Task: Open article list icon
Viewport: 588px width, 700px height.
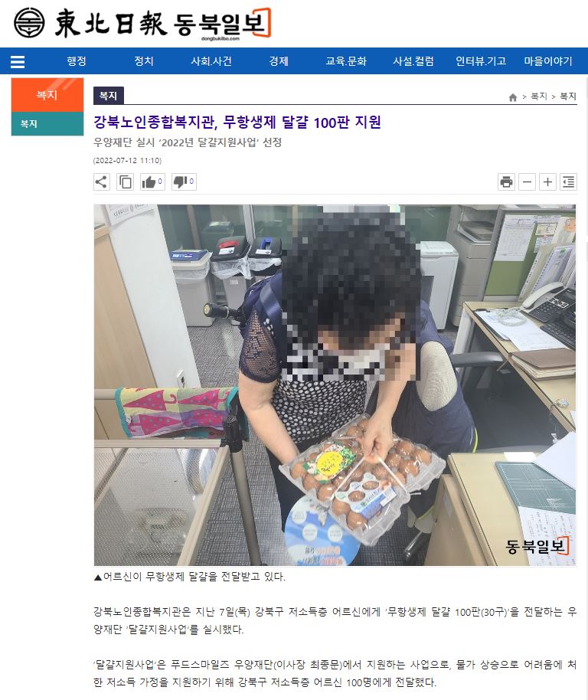Action: 568,182
